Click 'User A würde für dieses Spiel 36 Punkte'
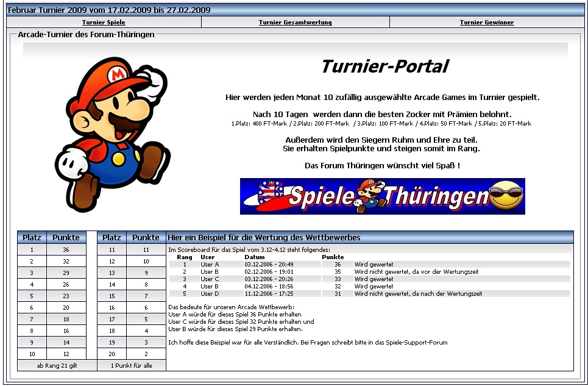This screenshot has height=386, width=588. point(235,315)
